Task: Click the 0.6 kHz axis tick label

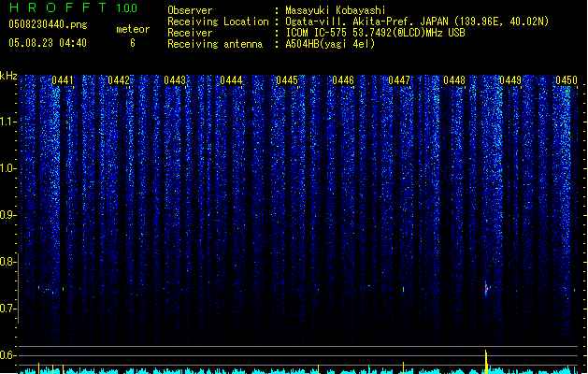Action: point(7,355)
